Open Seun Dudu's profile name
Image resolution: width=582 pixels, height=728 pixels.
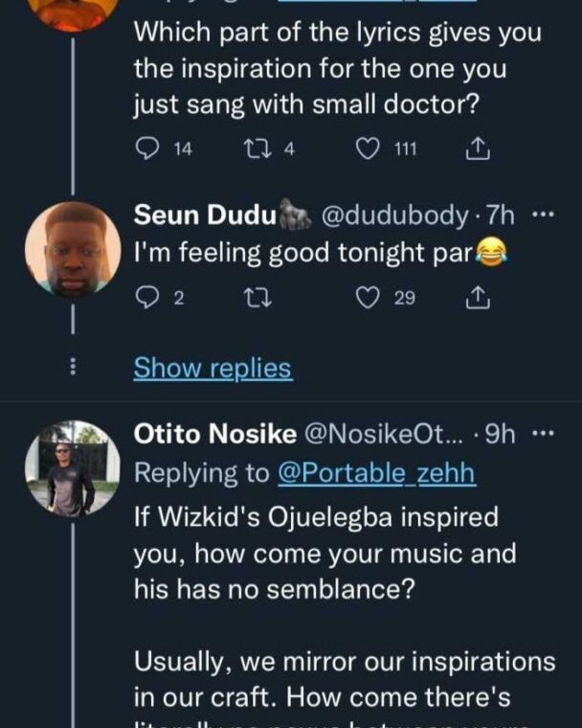[203, 216]
